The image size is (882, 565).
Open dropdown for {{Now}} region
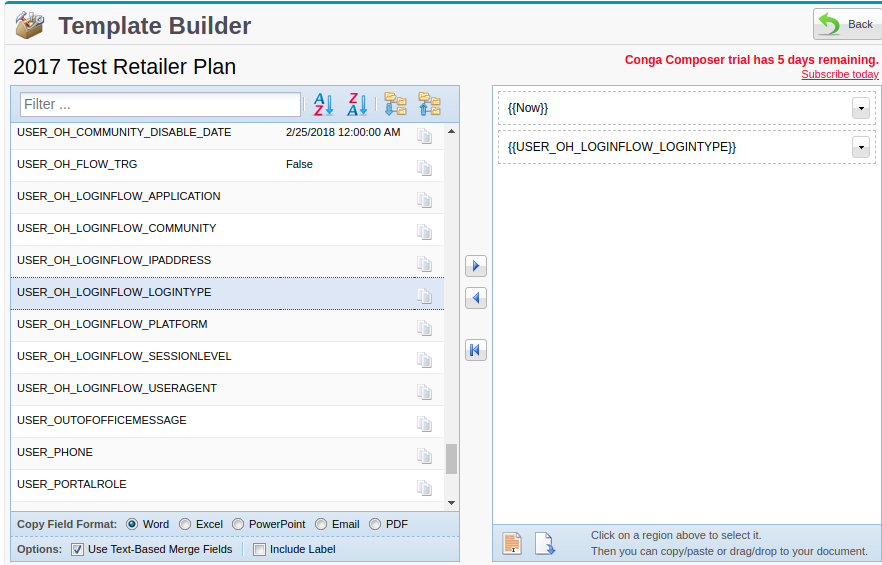point(860,108)
